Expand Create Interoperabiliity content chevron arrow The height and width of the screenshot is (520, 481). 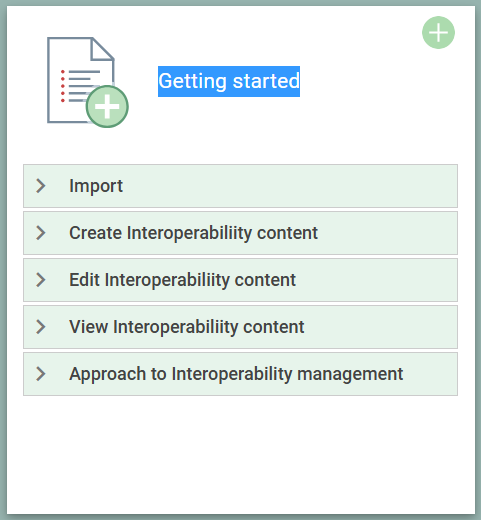coord(41,233)
